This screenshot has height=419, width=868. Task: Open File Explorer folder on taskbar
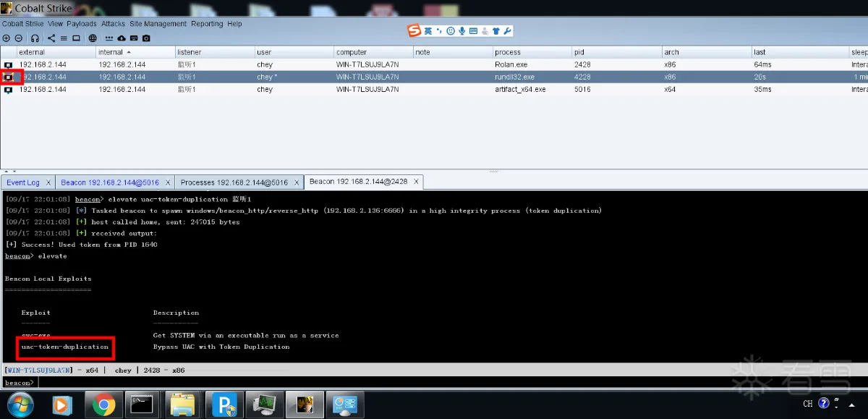click(x=183, y=405)
